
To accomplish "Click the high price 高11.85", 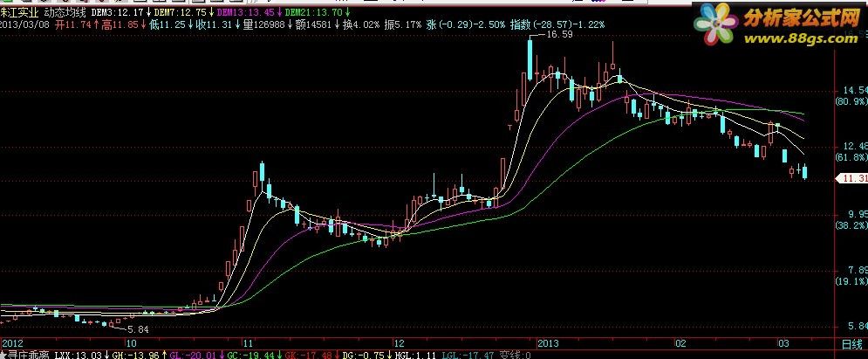I will point(120,24).
